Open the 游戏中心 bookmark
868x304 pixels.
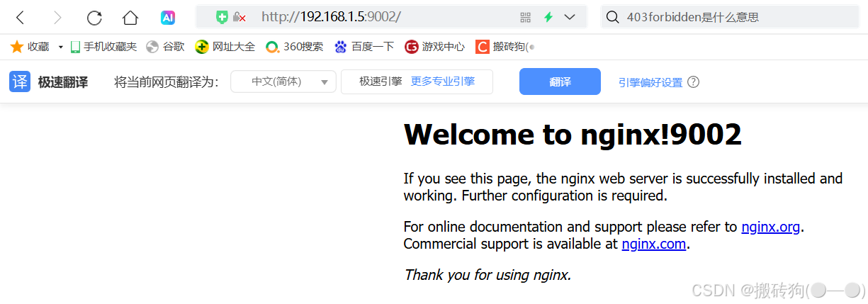(435, 47)
